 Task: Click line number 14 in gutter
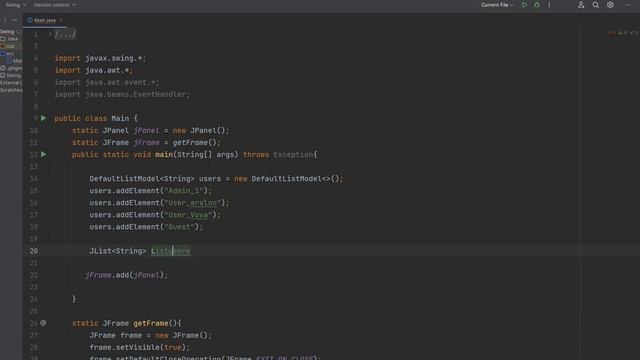(33, 179)
